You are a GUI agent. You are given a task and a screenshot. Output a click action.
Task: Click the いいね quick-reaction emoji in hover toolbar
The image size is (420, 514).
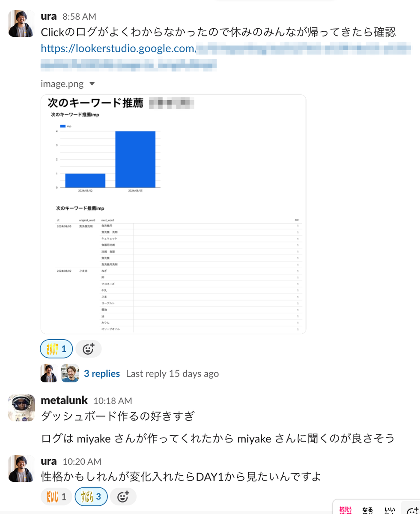coord(390,510)
